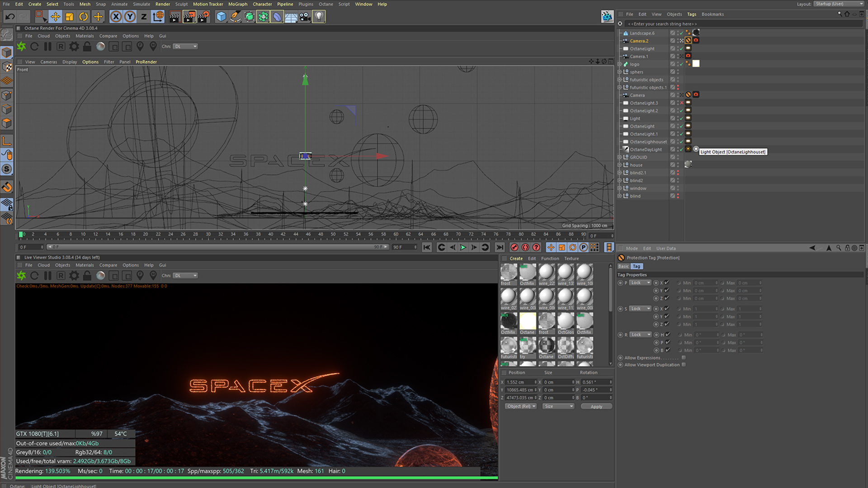Viewport: 868px width, 488px height.
Task: Click the clay mode sphere icon in the Live Viewer
Action: pos(100,276)
